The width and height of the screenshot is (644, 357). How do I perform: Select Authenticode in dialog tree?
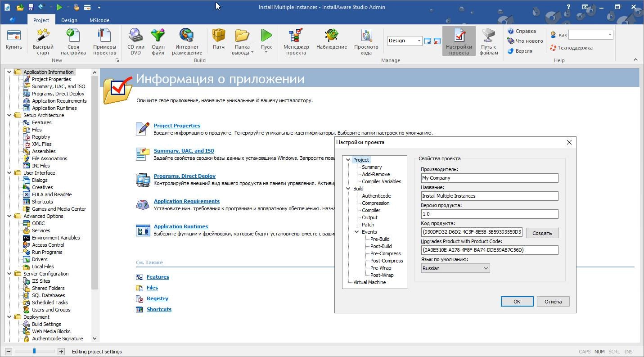point(376,196)
